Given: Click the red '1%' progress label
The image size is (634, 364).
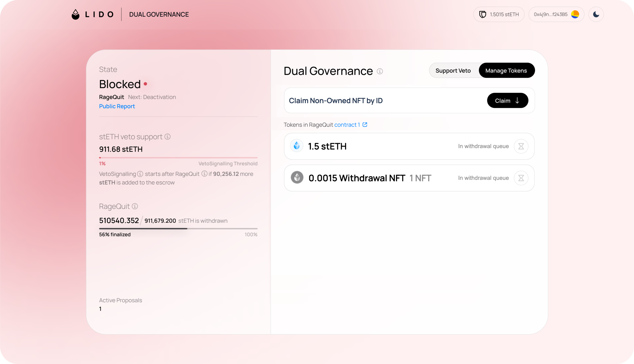Looking at the screenshot, I should point(102,164).
